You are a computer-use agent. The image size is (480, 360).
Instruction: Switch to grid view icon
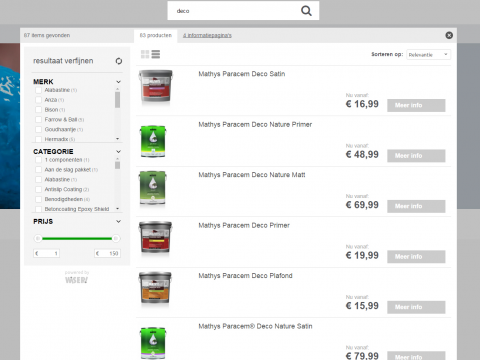145,54
